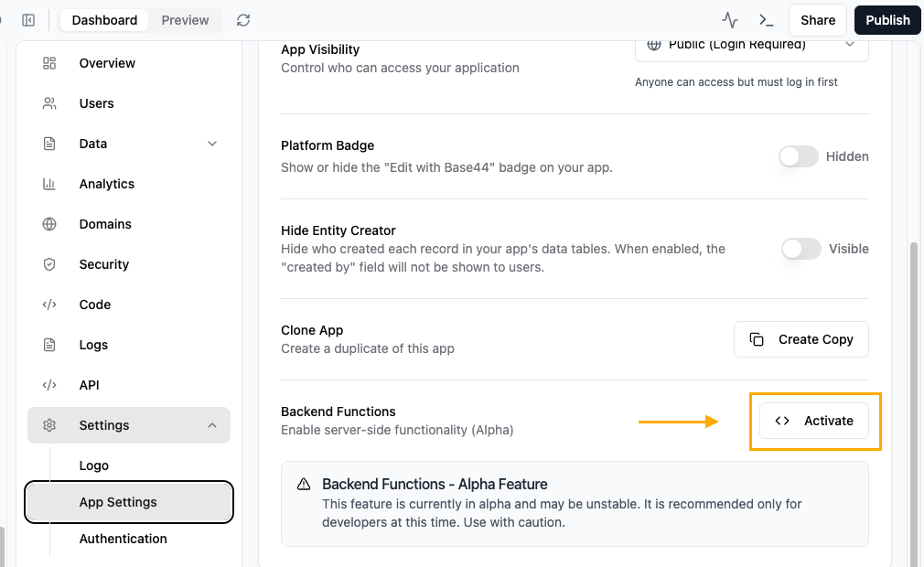Click the Visible label beside Entity Creator
This screenshot has height=567, width=924.
point(849,249)
